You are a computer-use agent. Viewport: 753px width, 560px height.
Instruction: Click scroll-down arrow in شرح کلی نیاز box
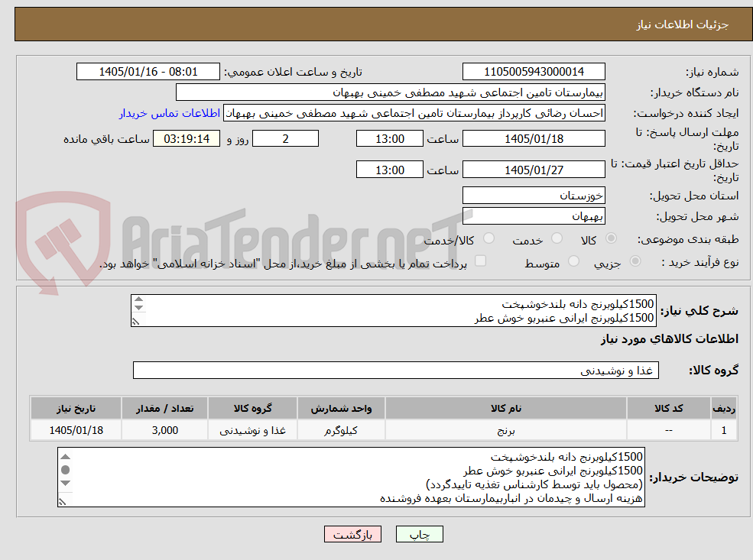139,308
